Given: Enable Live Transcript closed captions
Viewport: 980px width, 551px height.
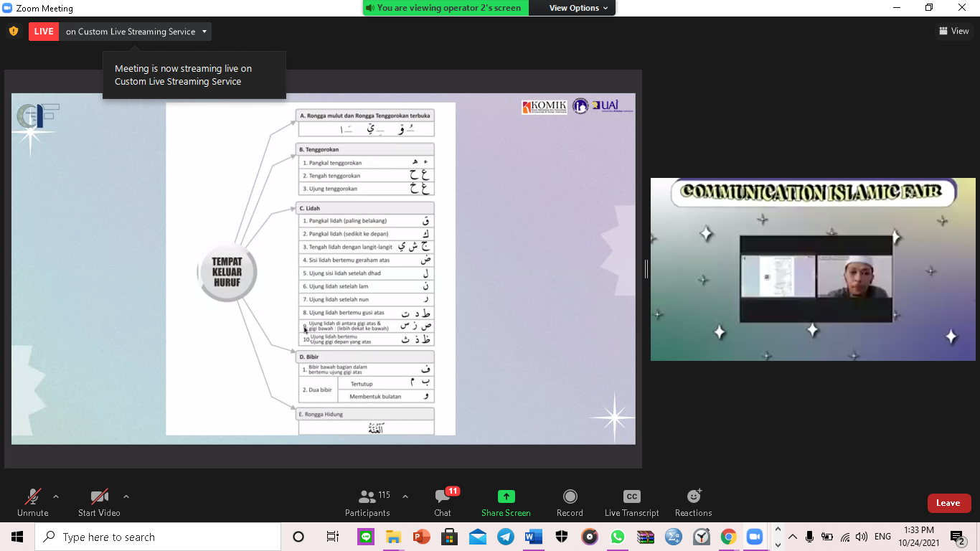Looking at the screenshot, I should 631,496.
